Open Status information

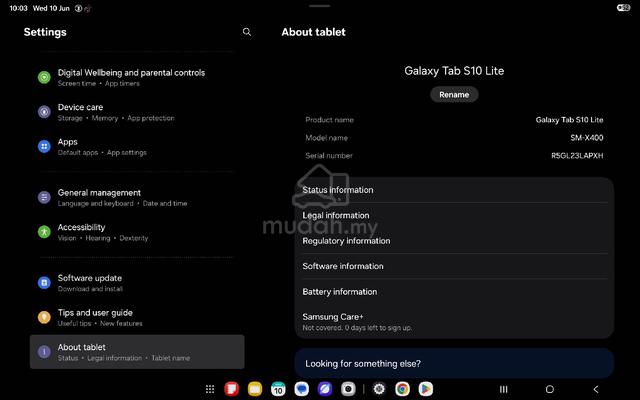coord(454,190)
